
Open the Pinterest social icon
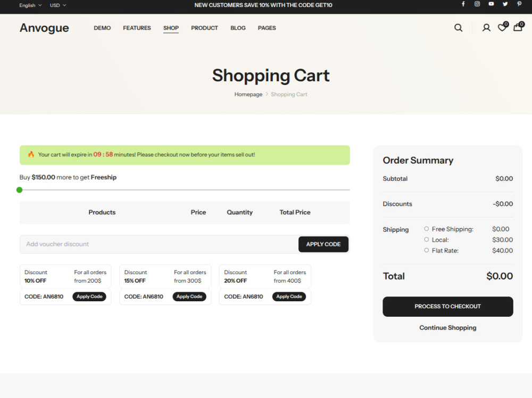pos(519,4)
